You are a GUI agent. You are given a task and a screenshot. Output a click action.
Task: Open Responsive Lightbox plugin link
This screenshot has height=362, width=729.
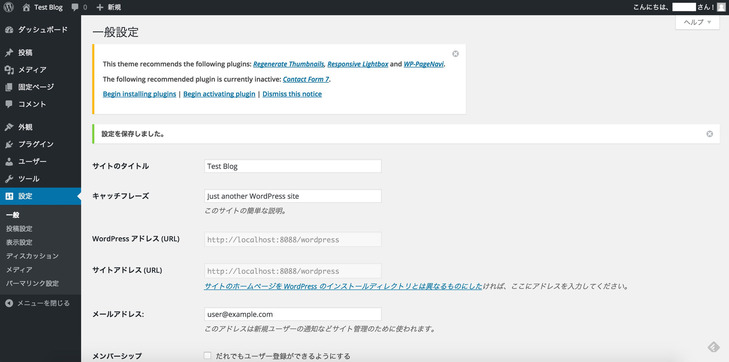point(358,64)
